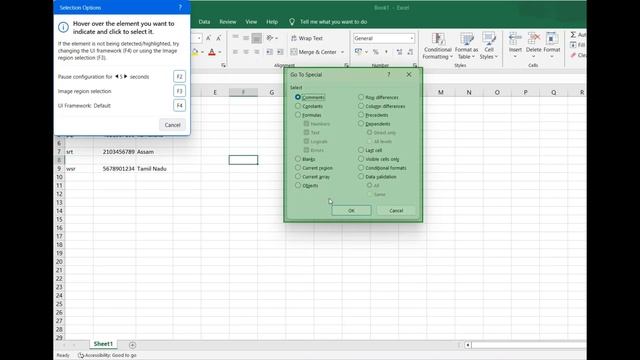Open the Data ribbon tab
This screenshot has width=640, height=360.
click(x=204, y=22)
